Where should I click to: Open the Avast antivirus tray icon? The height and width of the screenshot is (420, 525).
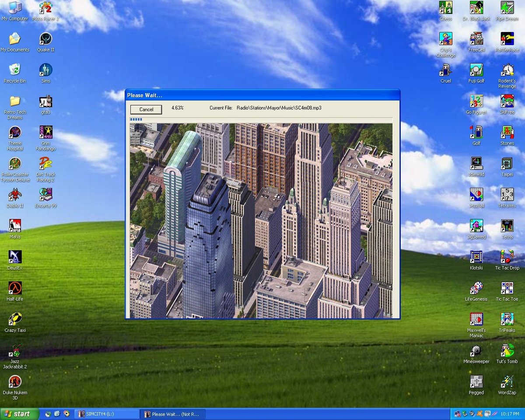click(x=479, y=414)
